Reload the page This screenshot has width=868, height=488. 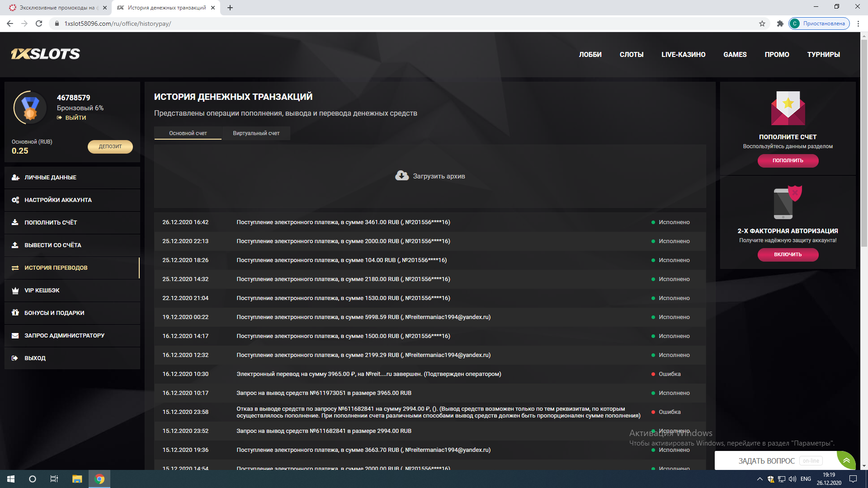(x=39, y=23)
